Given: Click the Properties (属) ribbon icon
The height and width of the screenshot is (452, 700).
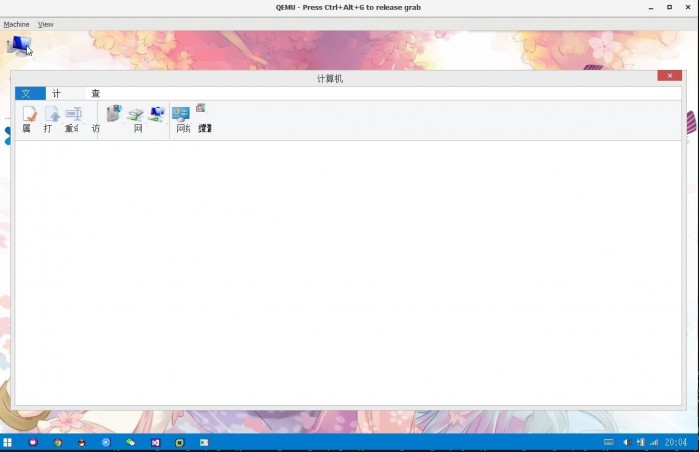Looking at the screenshot, I should [x=29, y=115].
